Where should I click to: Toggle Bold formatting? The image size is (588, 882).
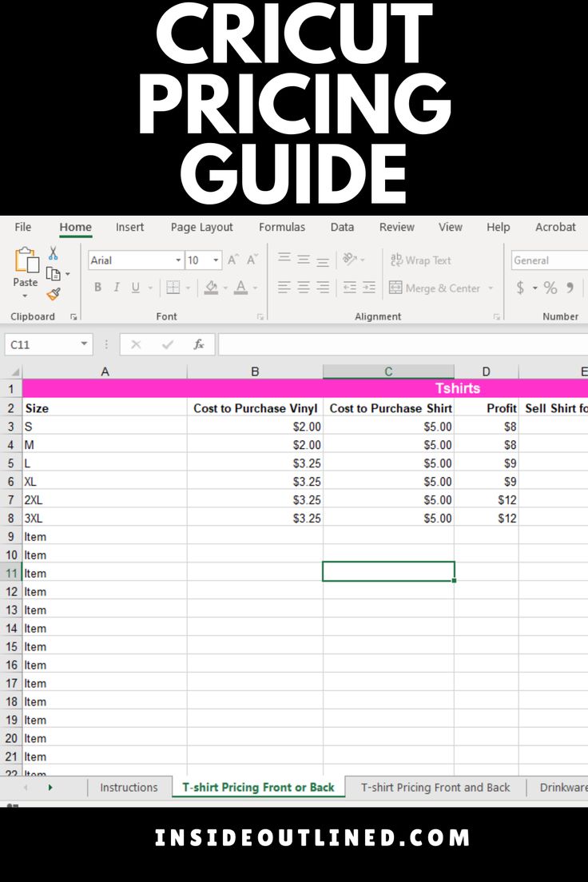tap(98, 288)
